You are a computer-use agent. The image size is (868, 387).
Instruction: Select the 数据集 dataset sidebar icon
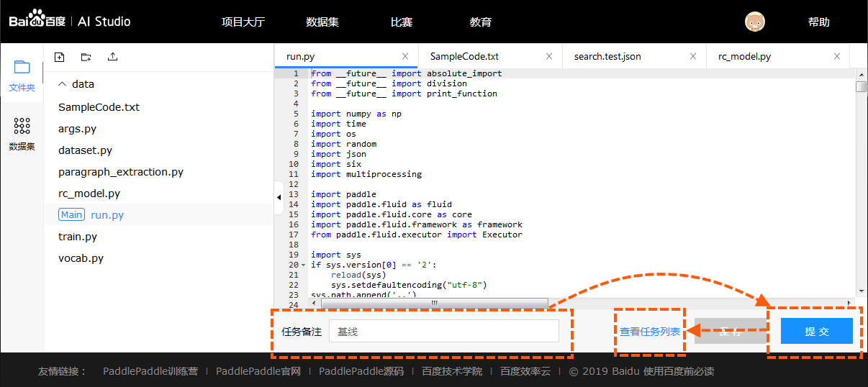point(22,134)
